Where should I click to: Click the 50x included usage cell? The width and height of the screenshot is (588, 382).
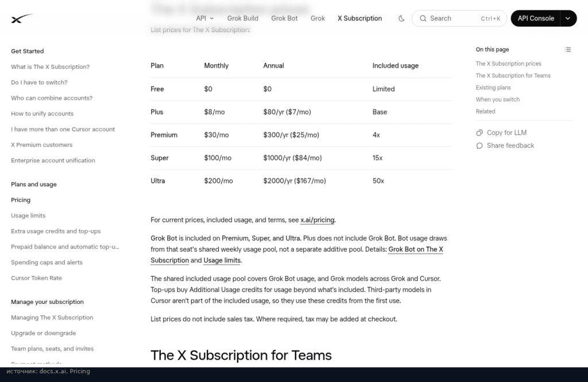[x=378, y=181]
